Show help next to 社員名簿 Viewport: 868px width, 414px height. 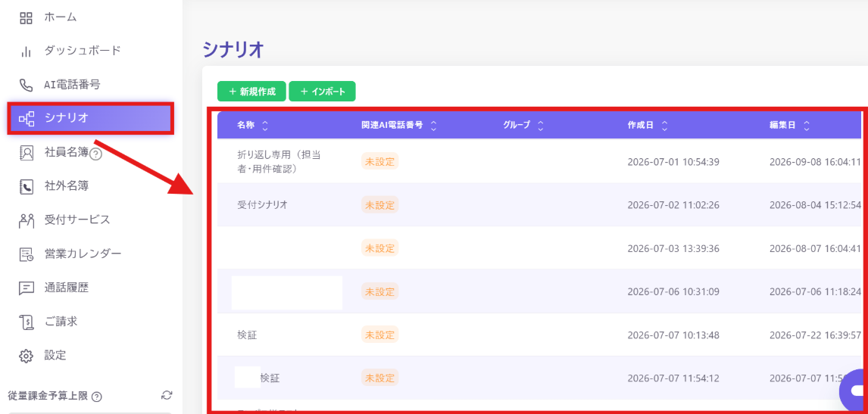[x=95, y=155]
